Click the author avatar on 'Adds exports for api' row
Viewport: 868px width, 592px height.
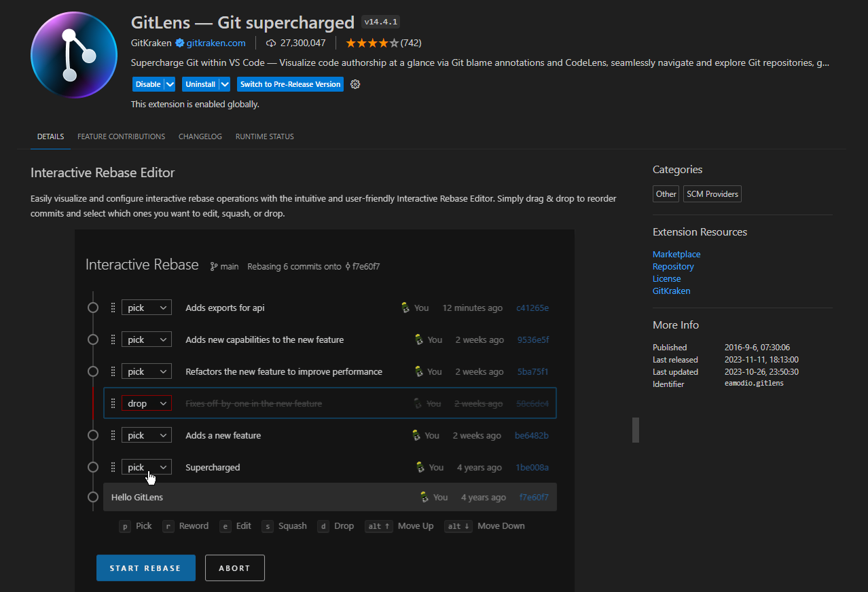tap(405, 308)
